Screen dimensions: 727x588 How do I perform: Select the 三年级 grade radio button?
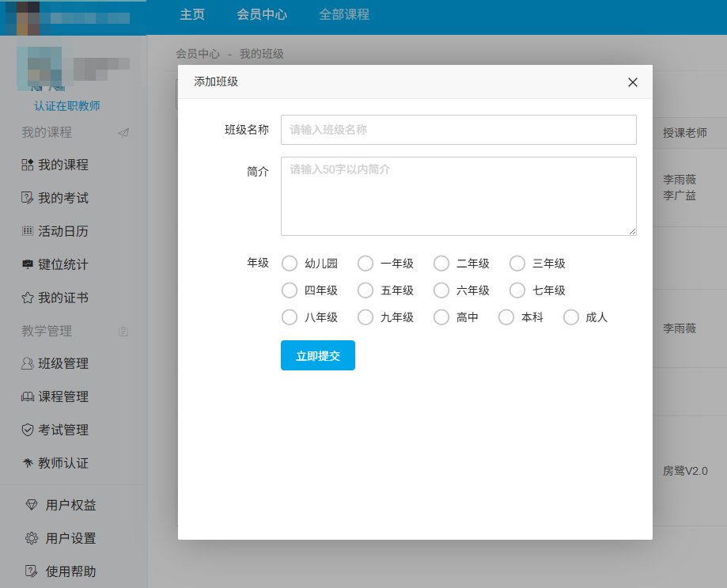(x=517, y=264)
